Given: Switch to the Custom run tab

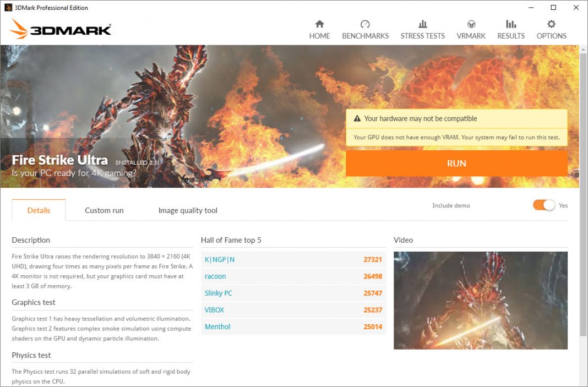Looking at the screenshot, I should point(104,210).
